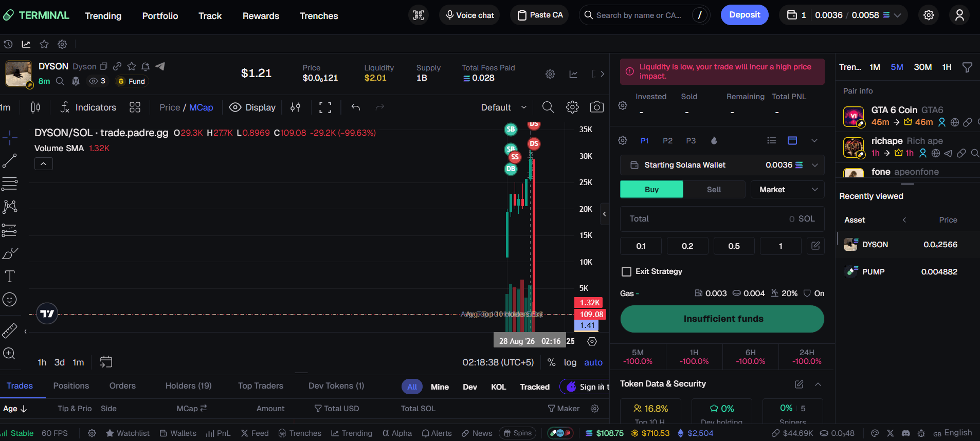
Task: Toggle log scale on chart
Action: pos(570,362)
